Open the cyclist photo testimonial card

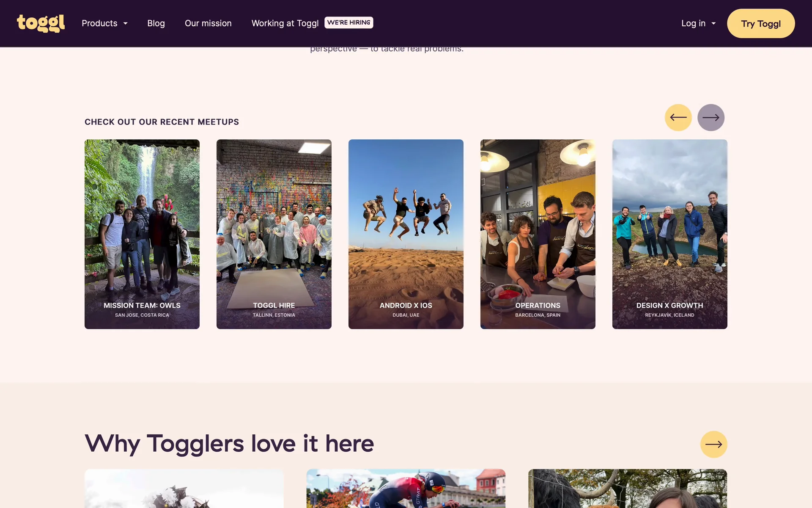pyautogui.click(x=406, y=488)
